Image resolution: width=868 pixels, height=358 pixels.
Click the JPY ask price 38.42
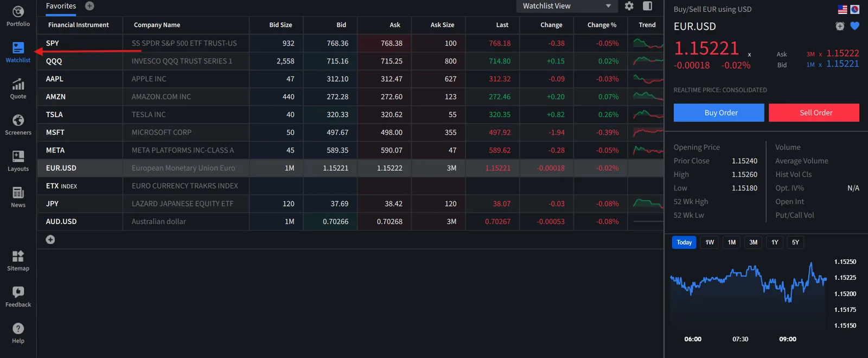point(393,204)
